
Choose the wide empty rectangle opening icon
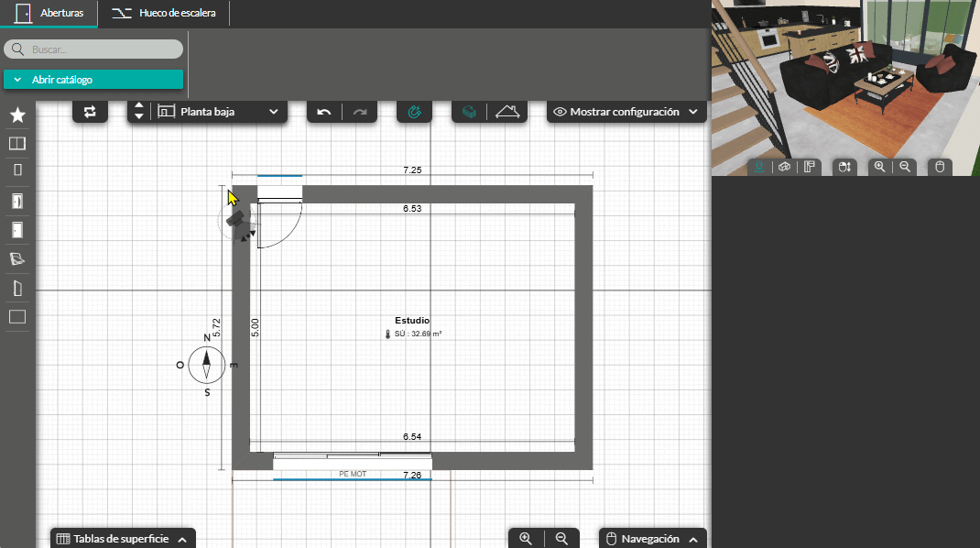point(17,316)
